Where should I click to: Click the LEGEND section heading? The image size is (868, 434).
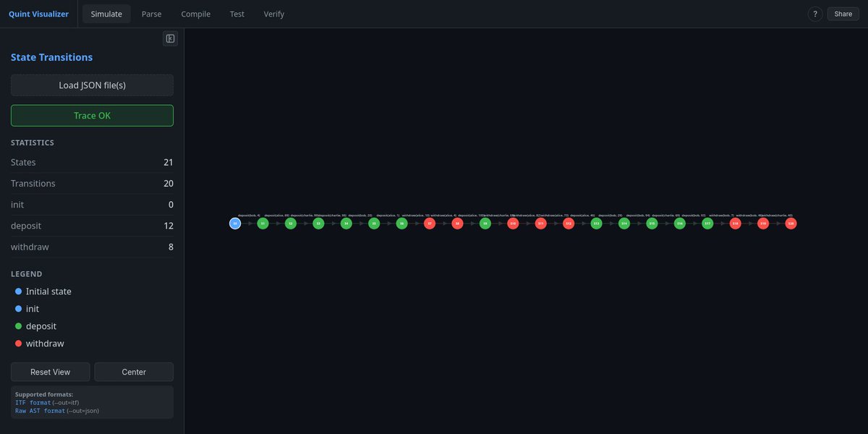coord(27,274)
